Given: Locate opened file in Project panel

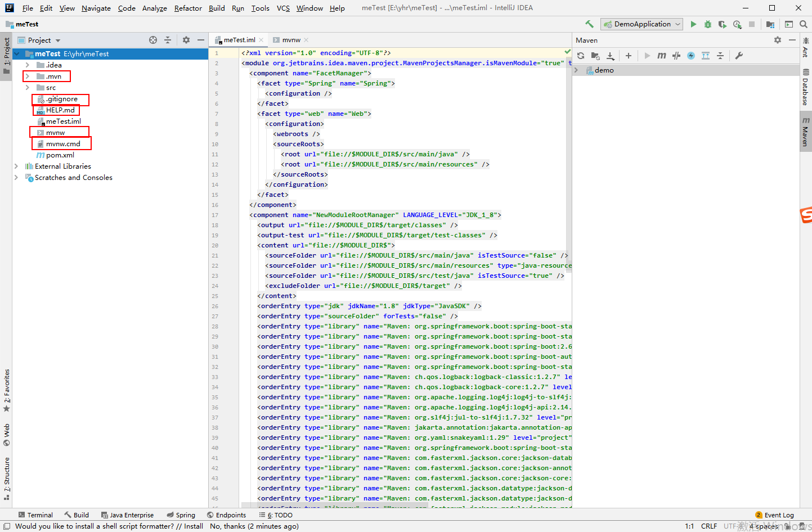Looking at the screenshot, I should click(153, 40).
